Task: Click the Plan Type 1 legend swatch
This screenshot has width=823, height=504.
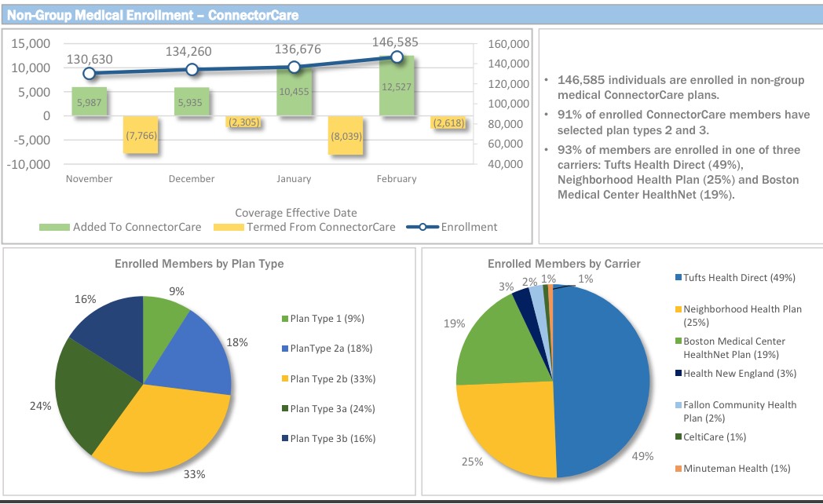Action: [285, 319]
